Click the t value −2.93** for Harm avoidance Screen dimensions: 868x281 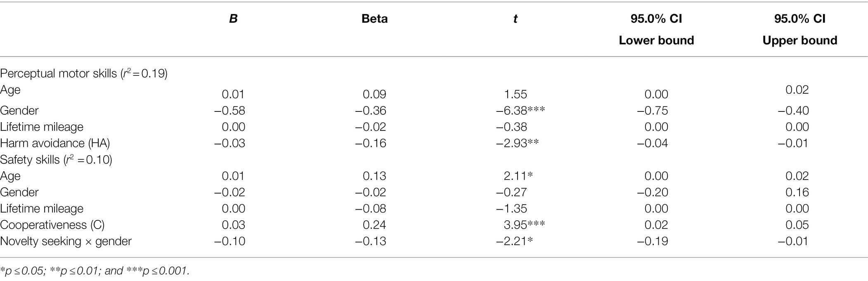coord(518,143)
